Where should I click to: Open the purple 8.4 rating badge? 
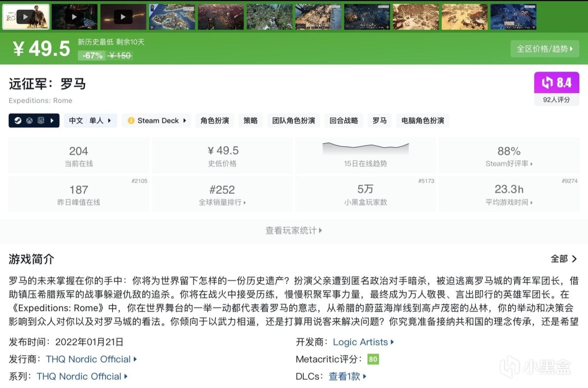tap(557, 83)
